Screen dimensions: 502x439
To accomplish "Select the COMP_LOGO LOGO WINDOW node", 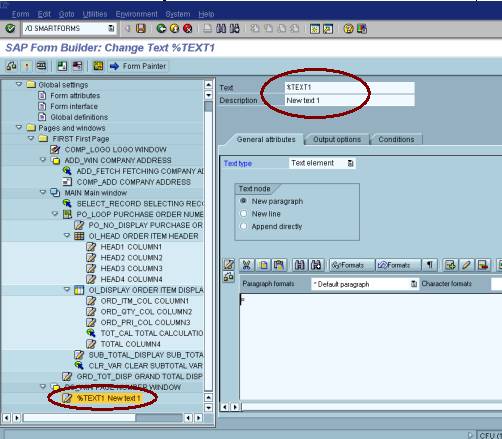I will point(115,150).
